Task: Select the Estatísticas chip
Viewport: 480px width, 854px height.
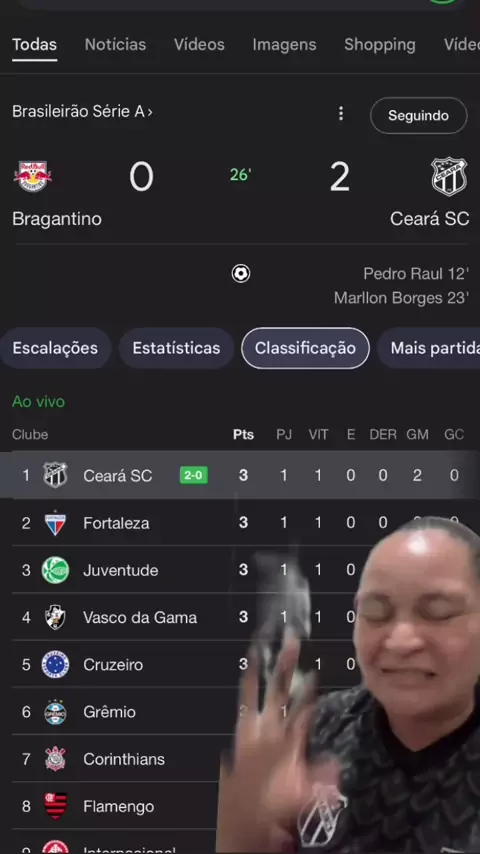Action: [x=176, y=348]
